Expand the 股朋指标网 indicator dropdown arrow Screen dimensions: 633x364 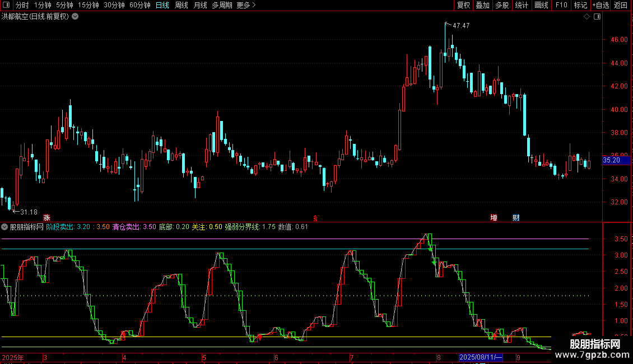(5, 227)
